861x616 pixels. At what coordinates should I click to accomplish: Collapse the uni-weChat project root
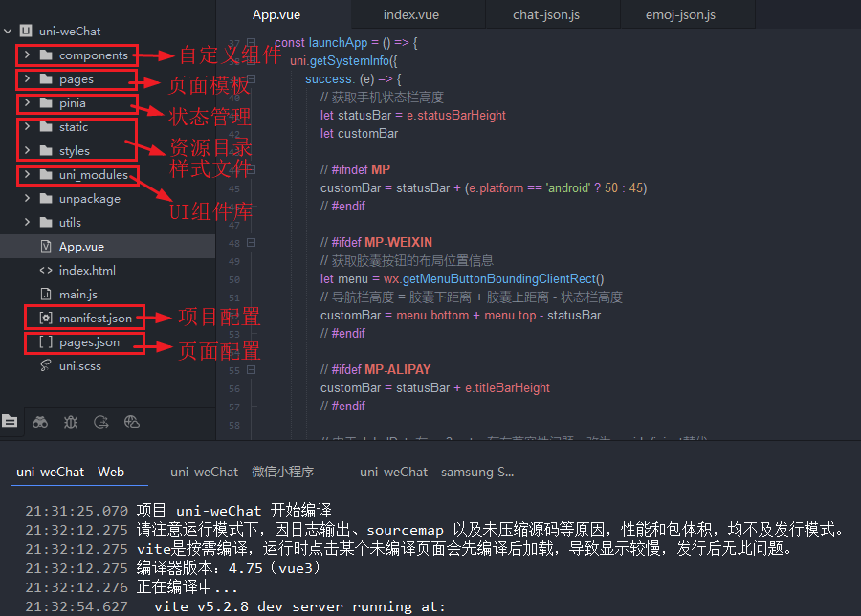(x=8, y=31)
